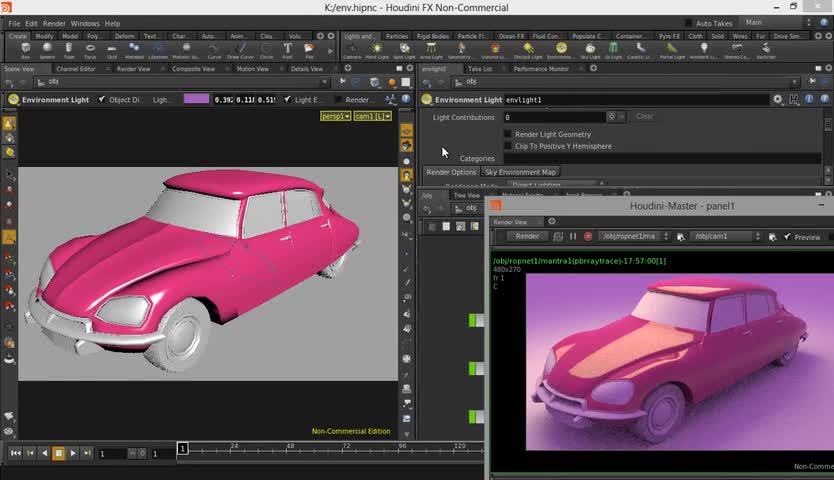Open the parameter gear settings menu

[778, 100]
